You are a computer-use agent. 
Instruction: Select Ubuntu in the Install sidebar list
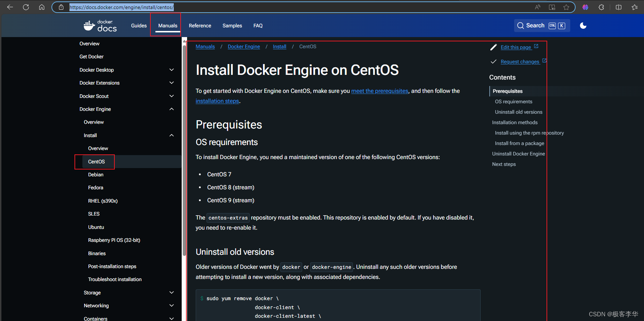point(96,227)
